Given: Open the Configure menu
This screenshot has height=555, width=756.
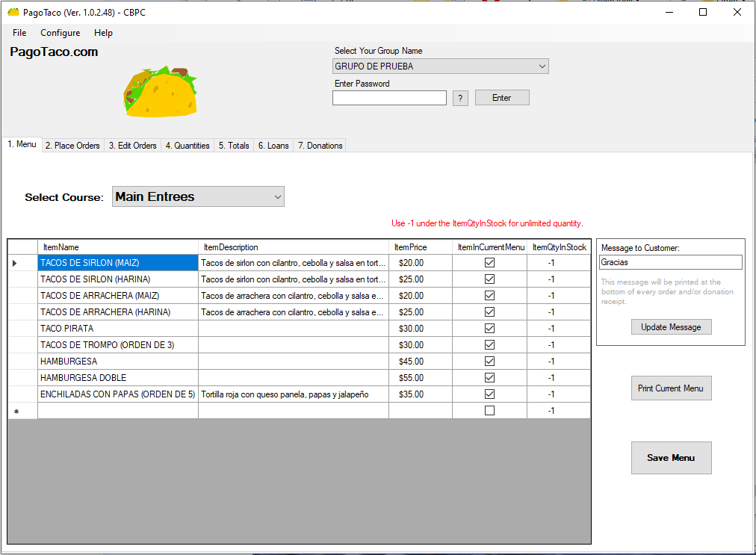Looking at the screenshot, I should coord(61,33).
